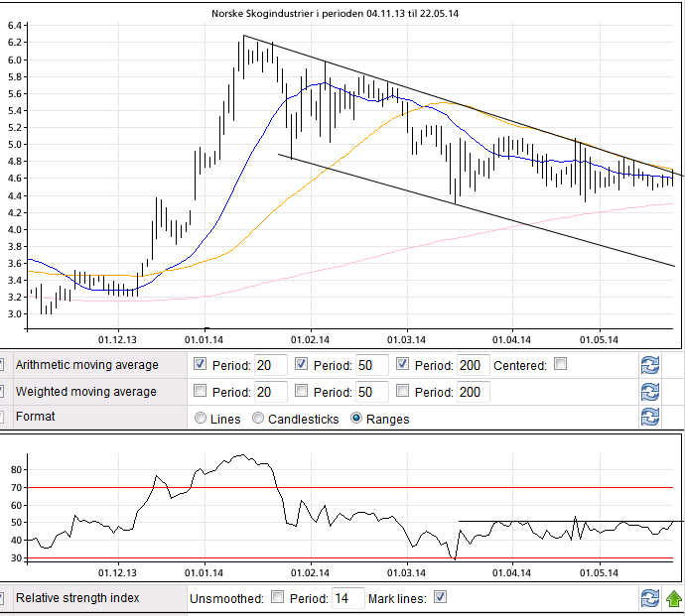Enable the Centered checkbox
This screenshot has height=616, width=685.
[x=561, y=364]
